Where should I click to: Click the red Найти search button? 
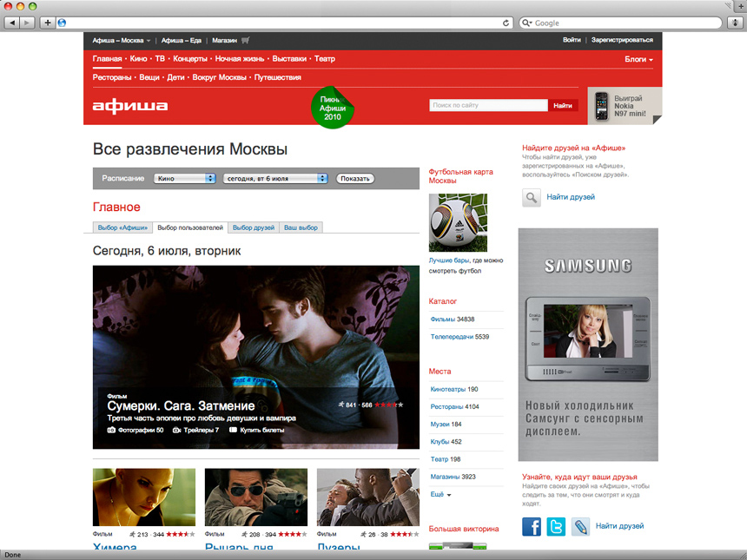click(563, 105)
